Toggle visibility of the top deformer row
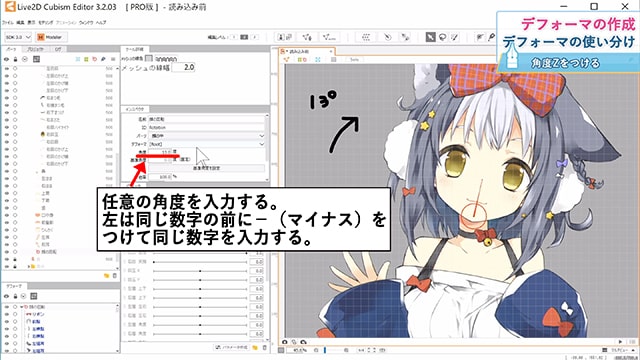This screenshot has width=640, height=360. pos(7,307)
